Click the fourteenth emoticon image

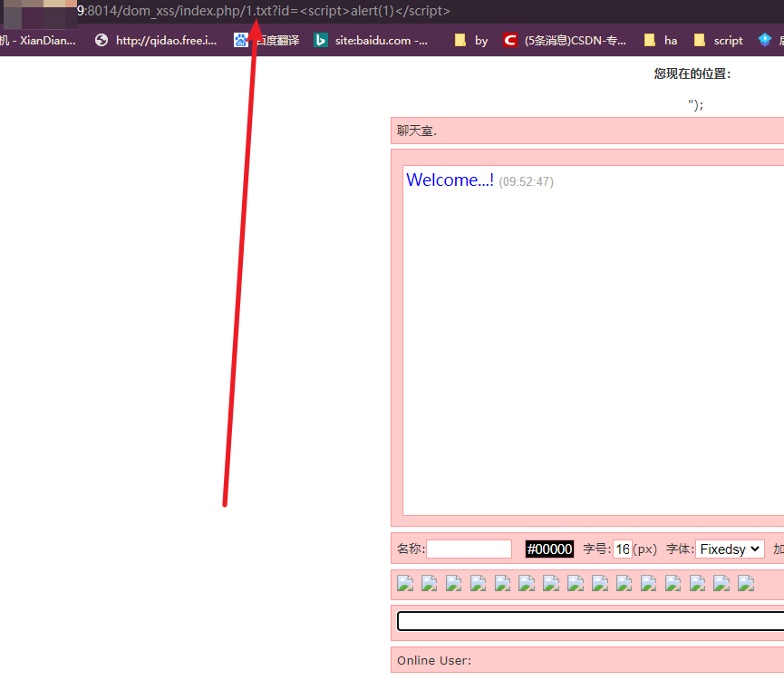[x=722, y=583]
